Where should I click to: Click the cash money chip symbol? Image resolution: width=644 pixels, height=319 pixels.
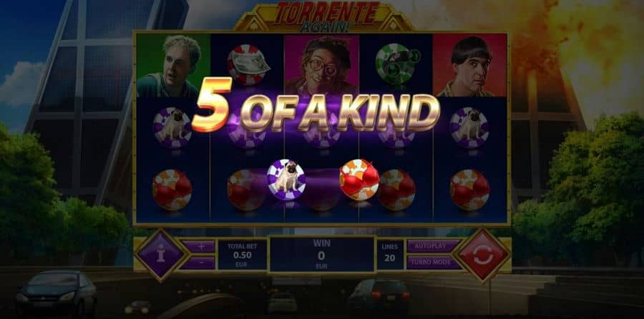pyautogui.click(x=248, y=64)
